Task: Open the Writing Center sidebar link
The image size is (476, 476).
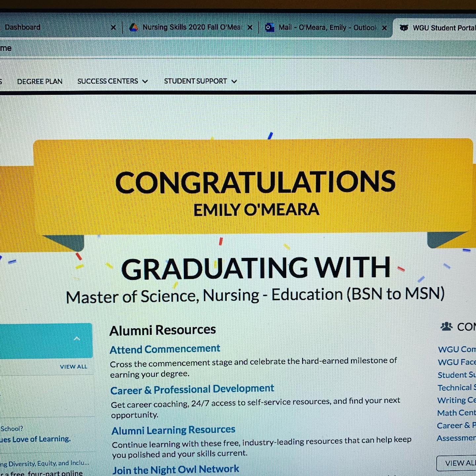Action: coord(456,400)
